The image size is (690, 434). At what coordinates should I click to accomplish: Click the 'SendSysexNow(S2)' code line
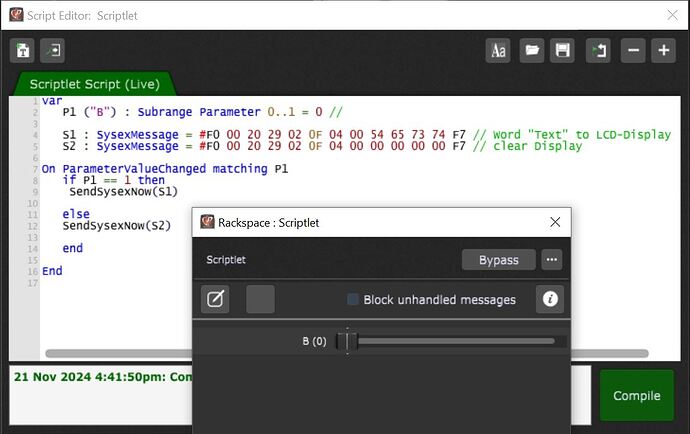[x=117, y=226]
